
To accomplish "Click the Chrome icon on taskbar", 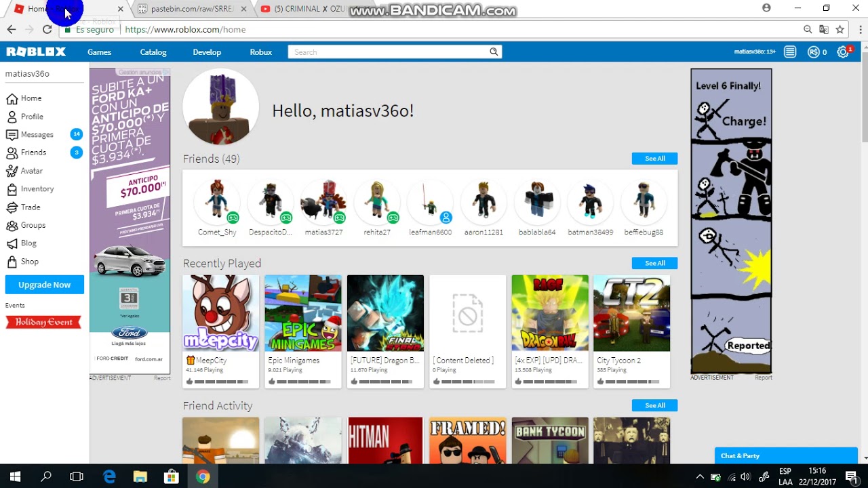I will [203, 476].
